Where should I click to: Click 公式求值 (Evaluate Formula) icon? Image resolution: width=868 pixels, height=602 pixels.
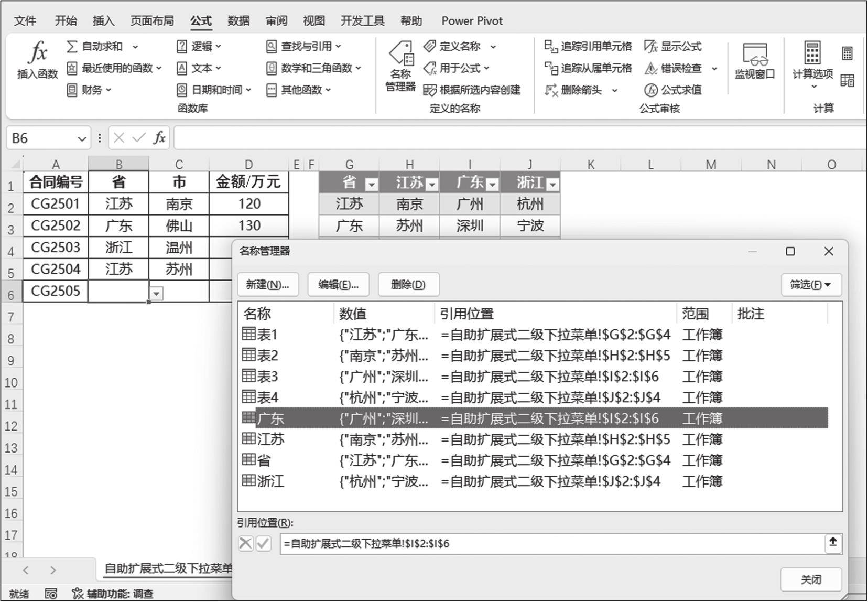tap(650, 90)
